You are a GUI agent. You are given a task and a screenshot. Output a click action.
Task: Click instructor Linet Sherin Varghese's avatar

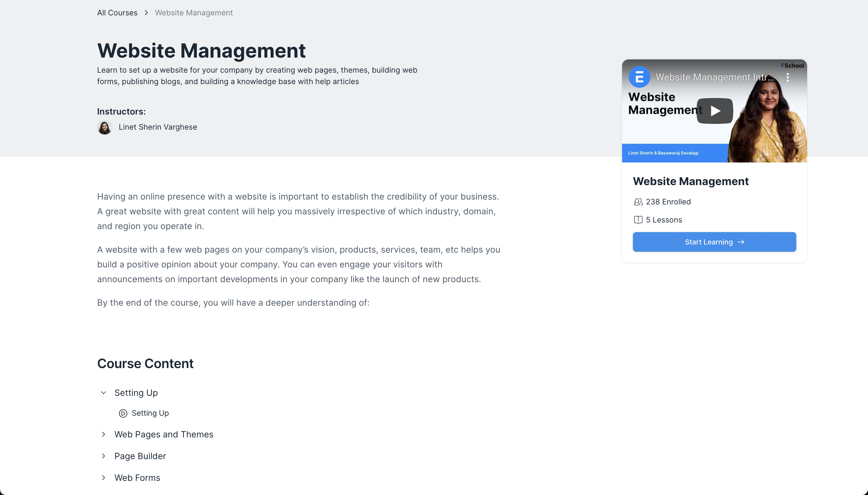pos(105,127)
